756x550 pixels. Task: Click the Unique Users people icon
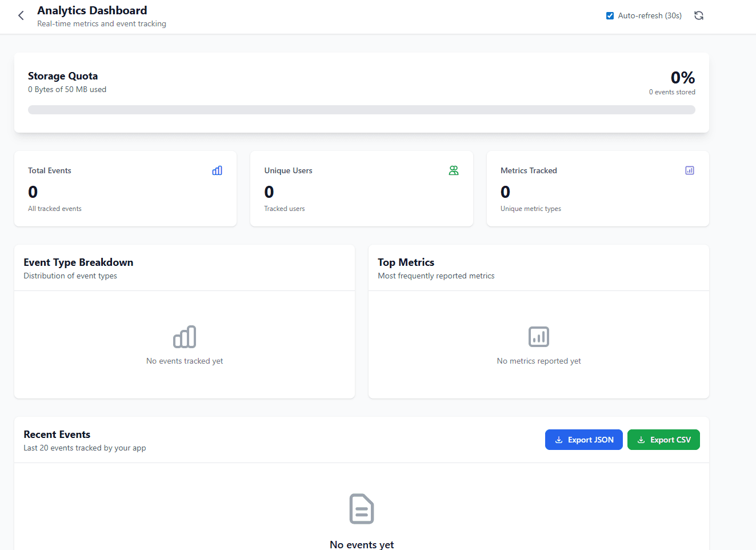(453, 170)
